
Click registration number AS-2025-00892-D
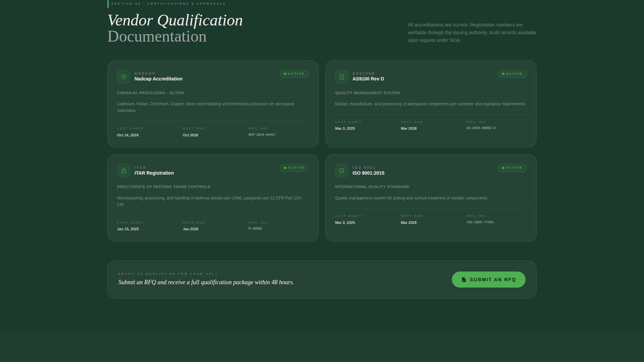point(481,128)
